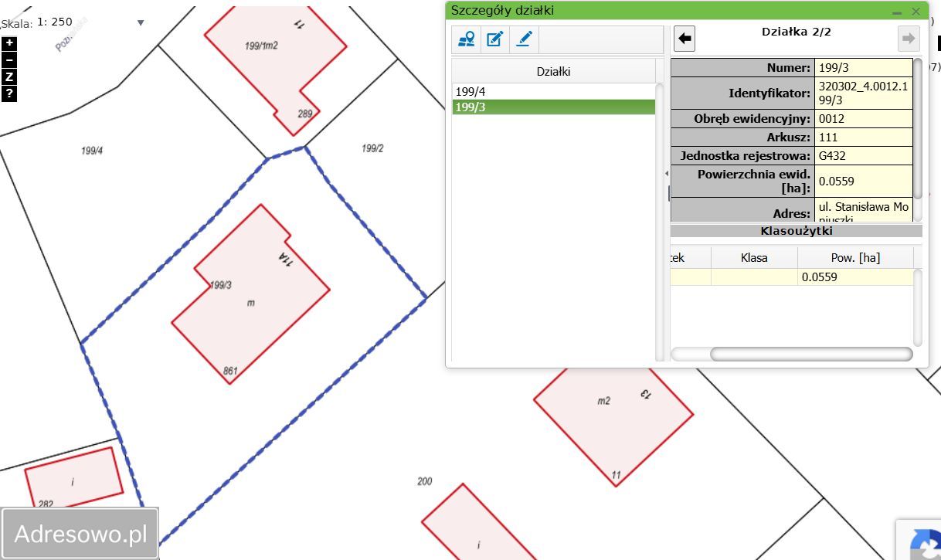The width and height of the screenshot is (941, 560).
Task: Zoom in with the plus map button
Action: click(9, 43)
